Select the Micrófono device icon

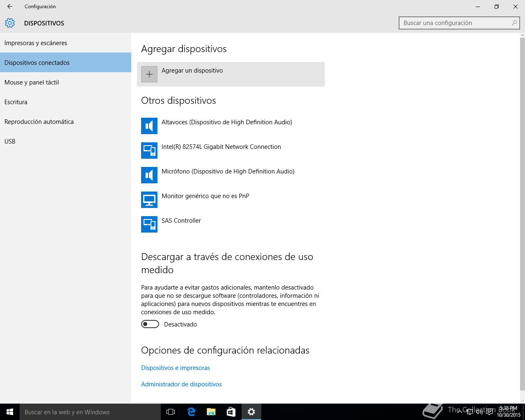(x=149, y=175)
